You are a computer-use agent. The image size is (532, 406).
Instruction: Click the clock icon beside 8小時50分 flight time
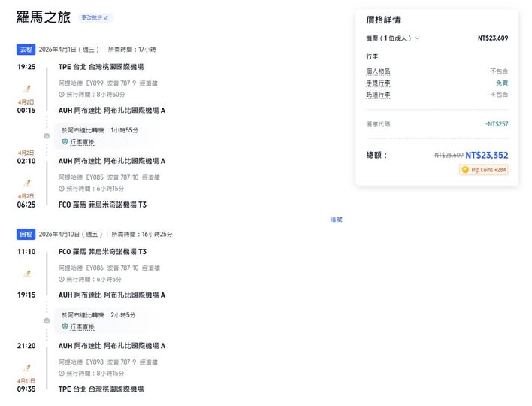[x=62, y=95]
